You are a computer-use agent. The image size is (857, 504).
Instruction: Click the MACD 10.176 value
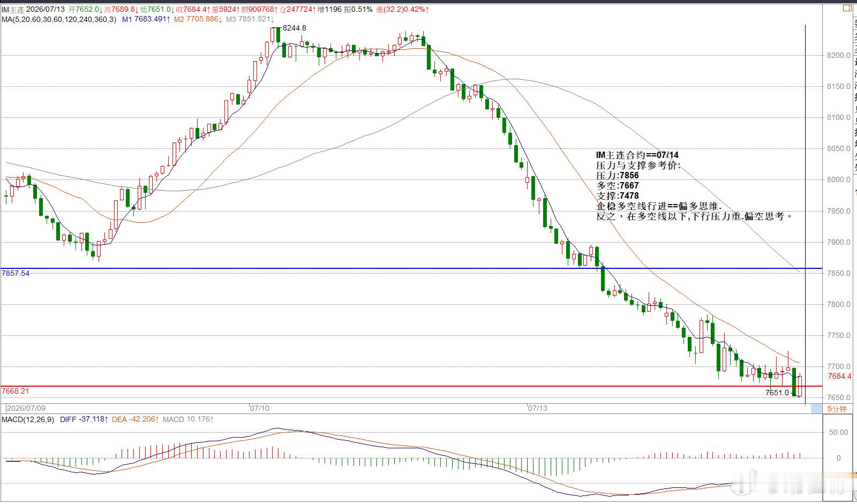188,419
